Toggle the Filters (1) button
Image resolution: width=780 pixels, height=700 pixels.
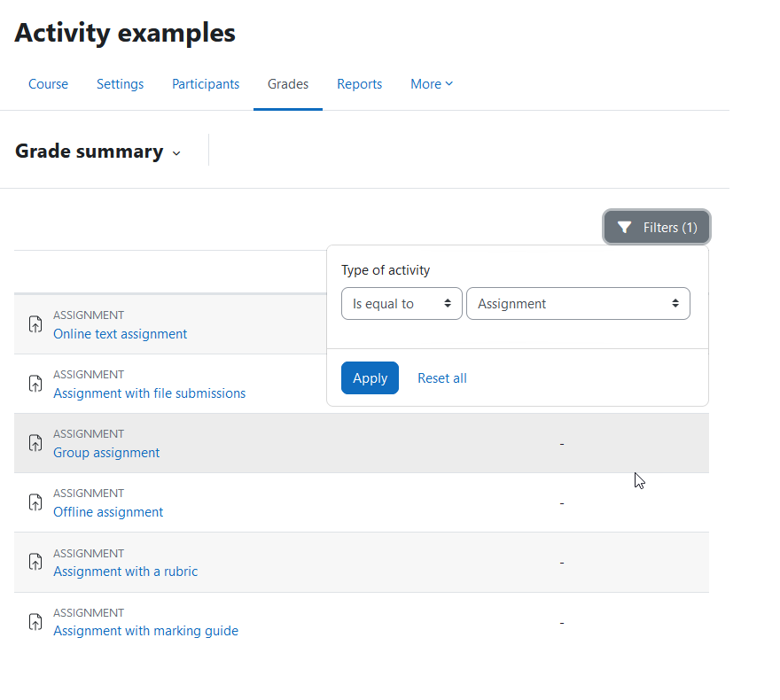tap(656, 227)
